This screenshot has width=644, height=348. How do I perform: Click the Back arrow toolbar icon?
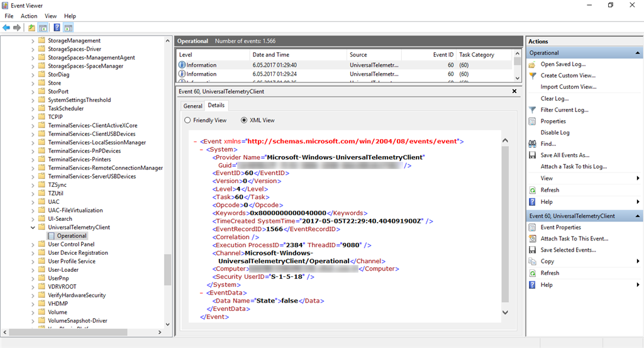pos(6,28)
